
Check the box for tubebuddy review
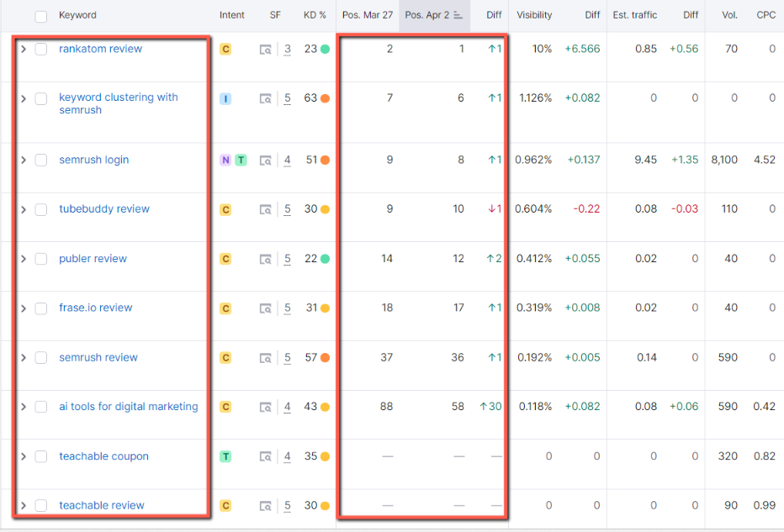(41, 209)
